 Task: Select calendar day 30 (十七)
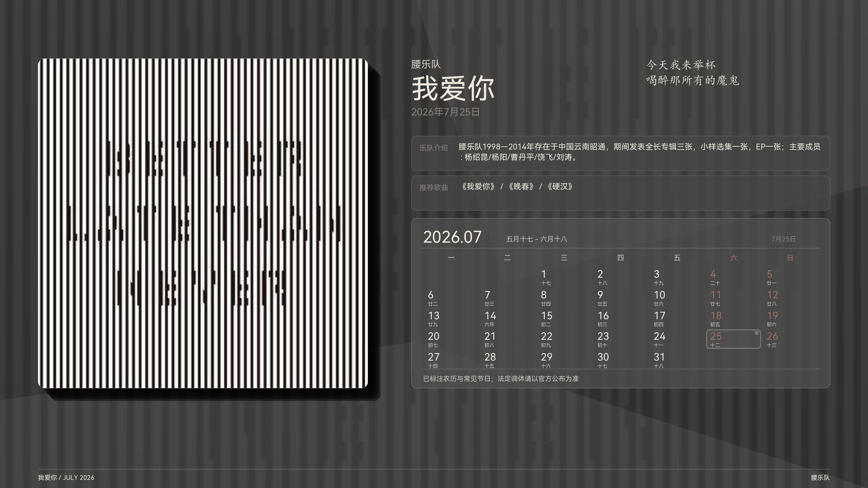[x=603, y=360]
